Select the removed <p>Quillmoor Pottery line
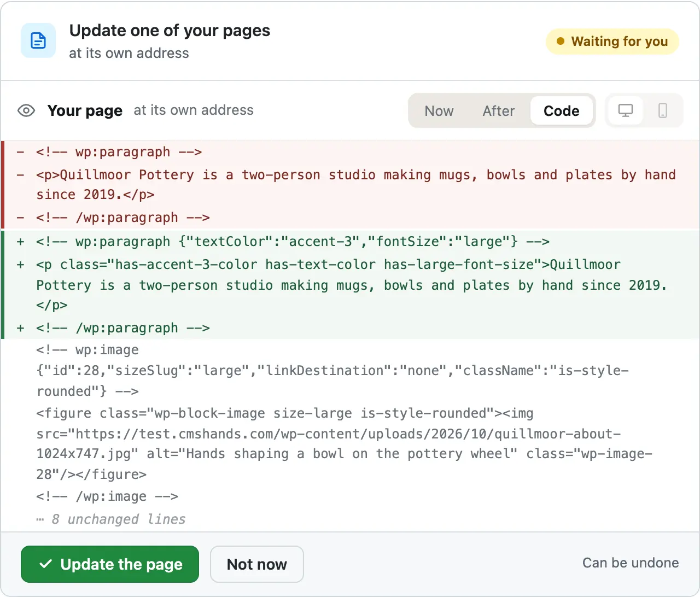Viewport: 700px width, 597px height. pyautogui.click(x=351, y=185)
